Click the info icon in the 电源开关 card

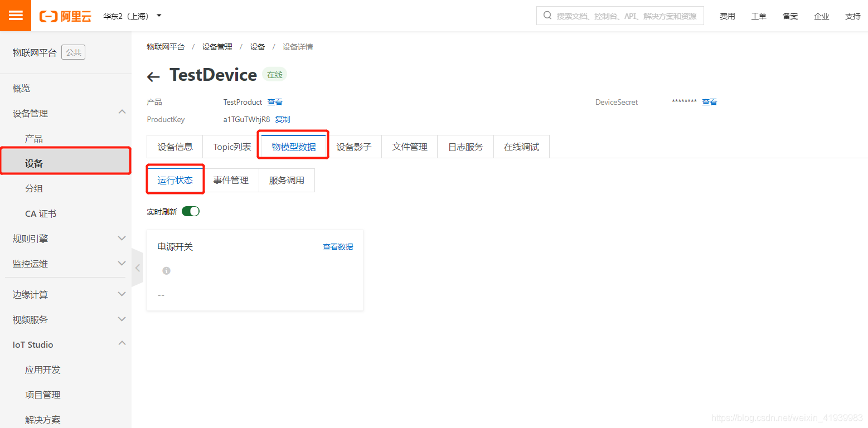click(166, 270)
